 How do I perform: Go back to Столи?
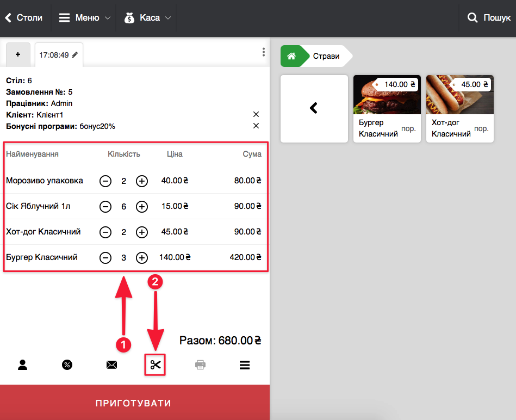pos(24,18)
